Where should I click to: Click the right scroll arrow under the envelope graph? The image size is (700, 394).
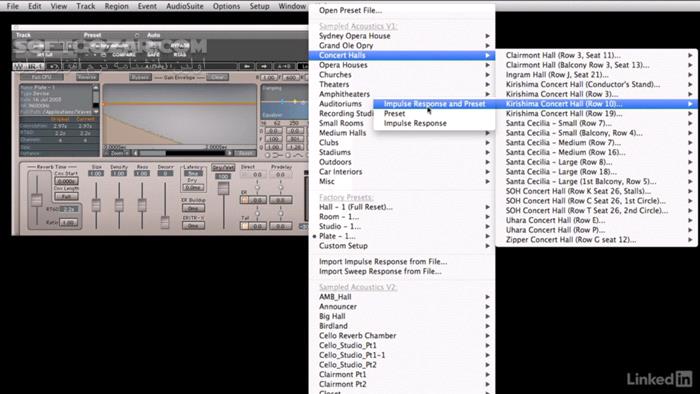(x=229, y=153)
